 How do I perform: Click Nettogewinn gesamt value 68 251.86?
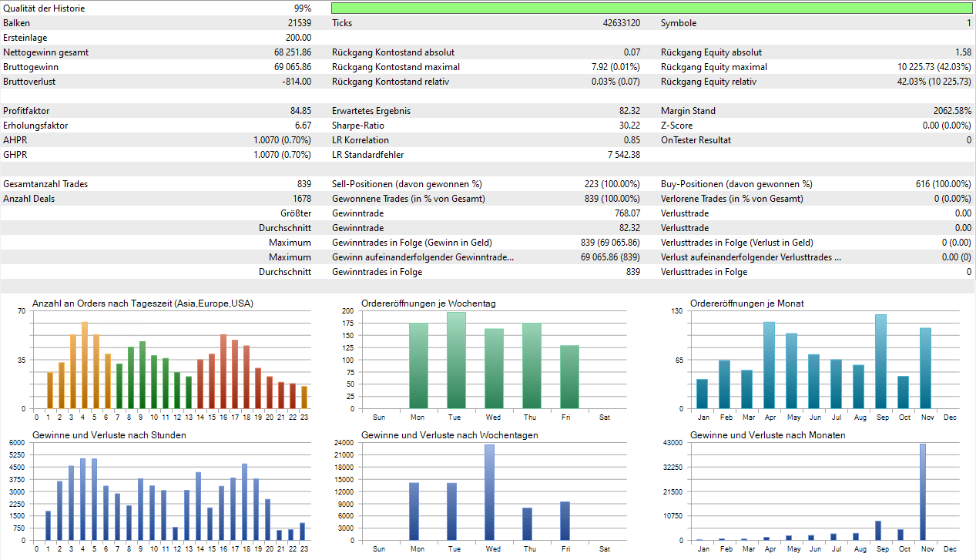[293, 52]
